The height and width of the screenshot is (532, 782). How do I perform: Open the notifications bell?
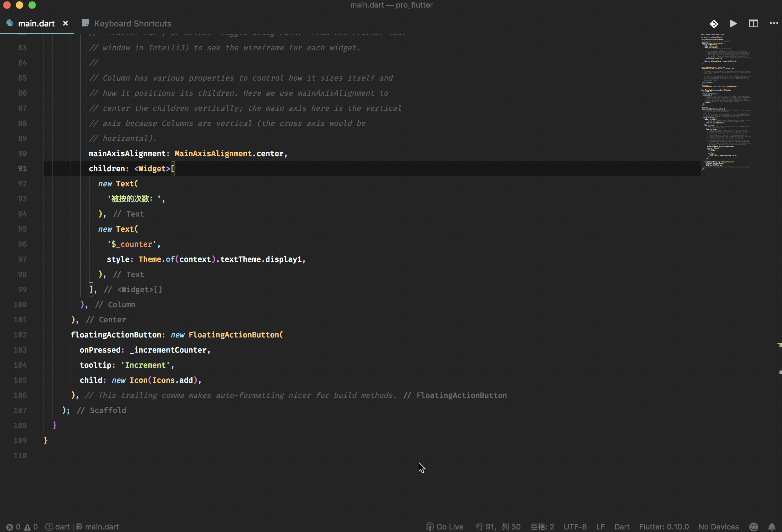coord(772,527)
